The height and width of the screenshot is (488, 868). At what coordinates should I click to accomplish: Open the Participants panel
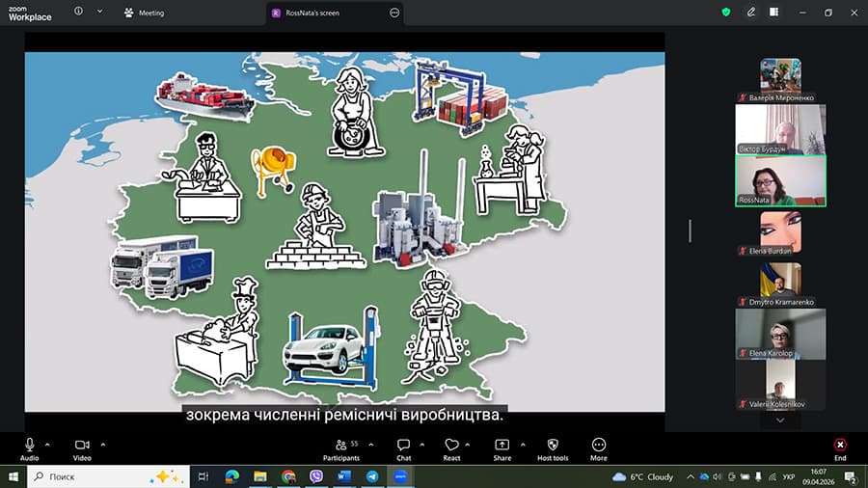point(340,445)
